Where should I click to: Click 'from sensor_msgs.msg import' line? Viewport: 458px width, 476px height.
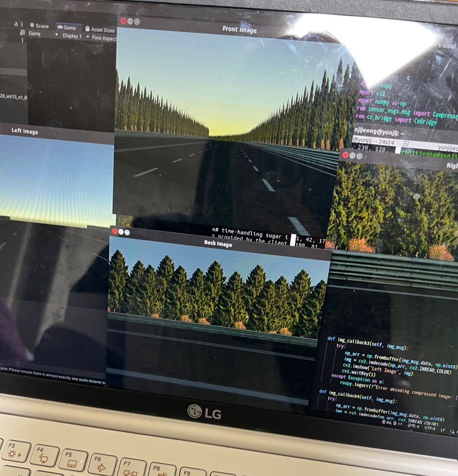[x=407, y=112]
